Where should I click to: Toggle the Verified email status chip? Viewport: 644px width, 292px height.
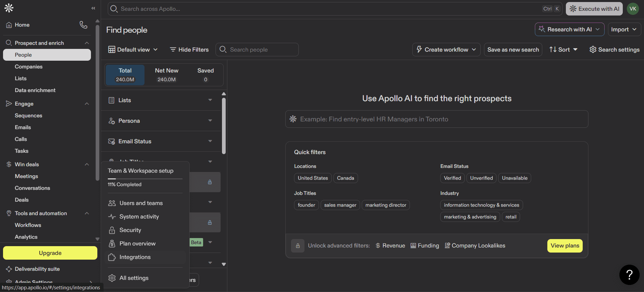452,178
